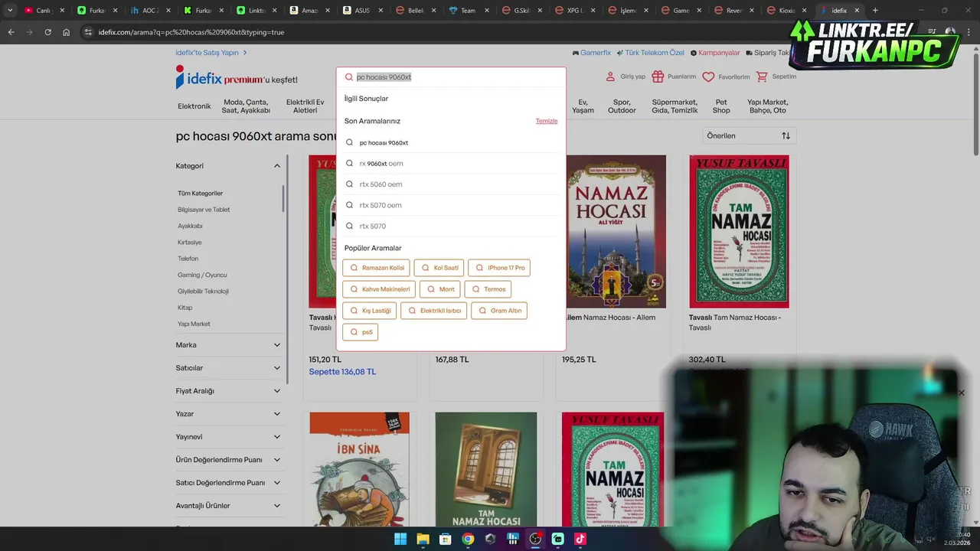Select the popular search chip Kol Saati
The height and width of the screenshot is (551, 980).
439,268
